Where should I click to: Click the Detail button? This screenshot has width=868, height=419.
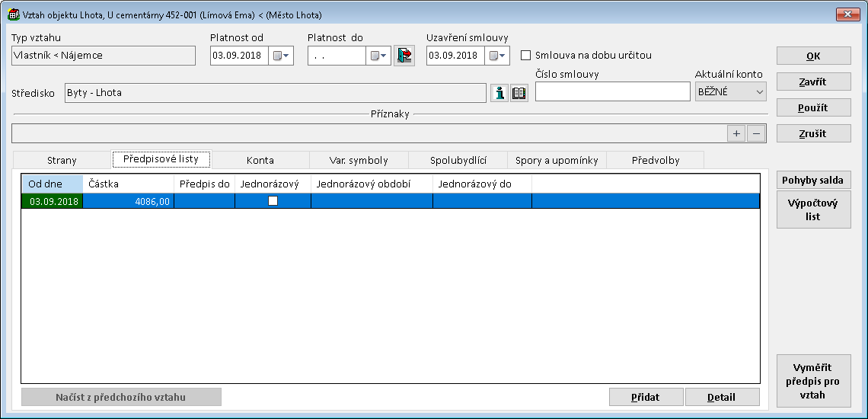721,397
